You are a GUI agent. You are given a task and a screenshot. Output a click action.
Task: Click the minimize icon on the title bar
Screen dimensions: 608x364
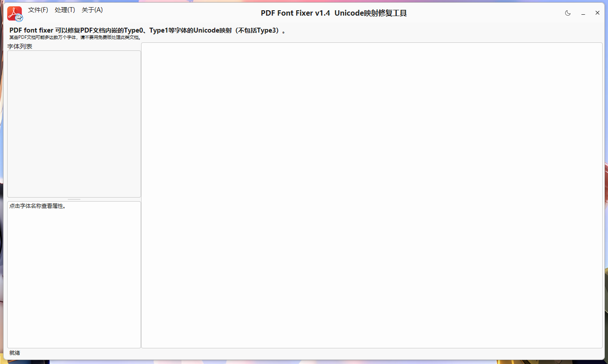tap(583, 13)
